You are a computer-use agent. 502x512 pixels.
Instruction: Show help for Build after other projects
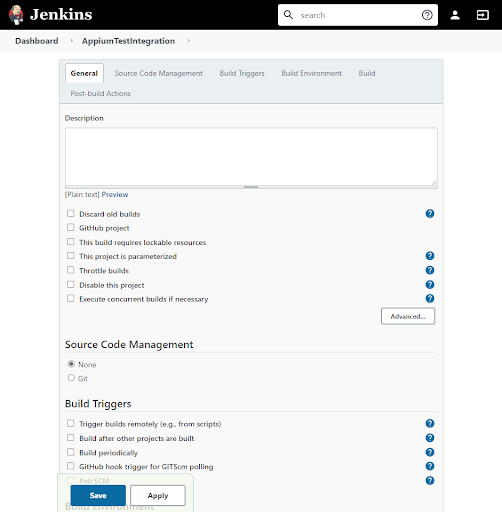[x=430, y=438]
